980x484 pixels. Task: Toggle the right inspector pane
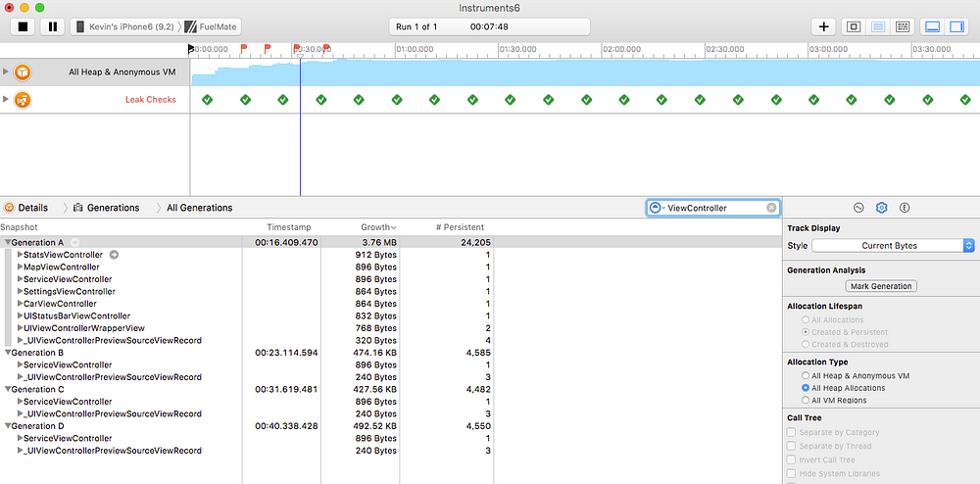pos(956,26)
